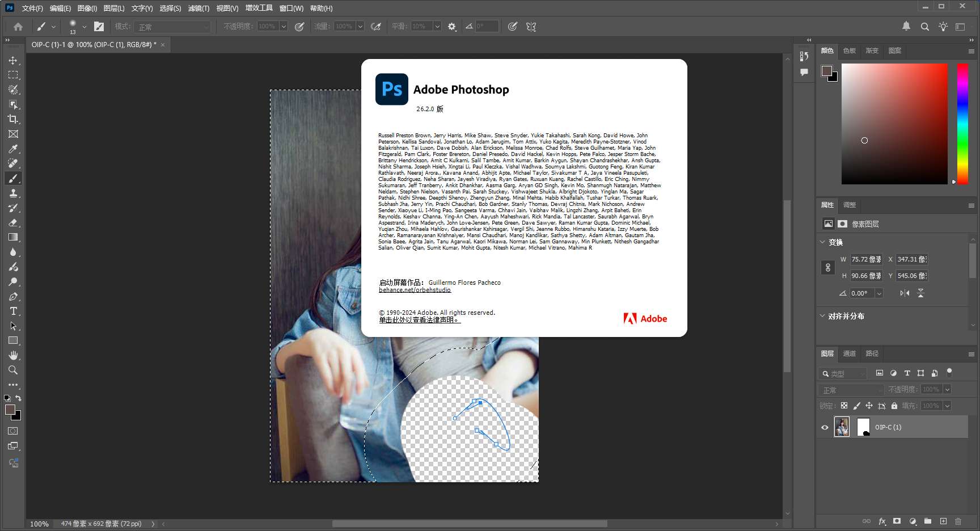
Task: Toggle airbrush build-up effect
Action: (375, 27)
